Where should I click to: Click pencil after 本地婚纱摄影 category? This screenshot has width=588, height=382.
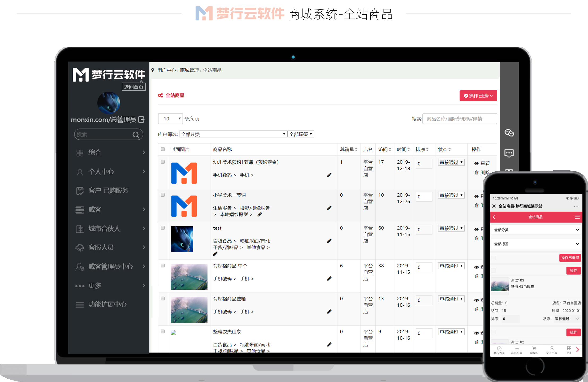click(260, 214)
